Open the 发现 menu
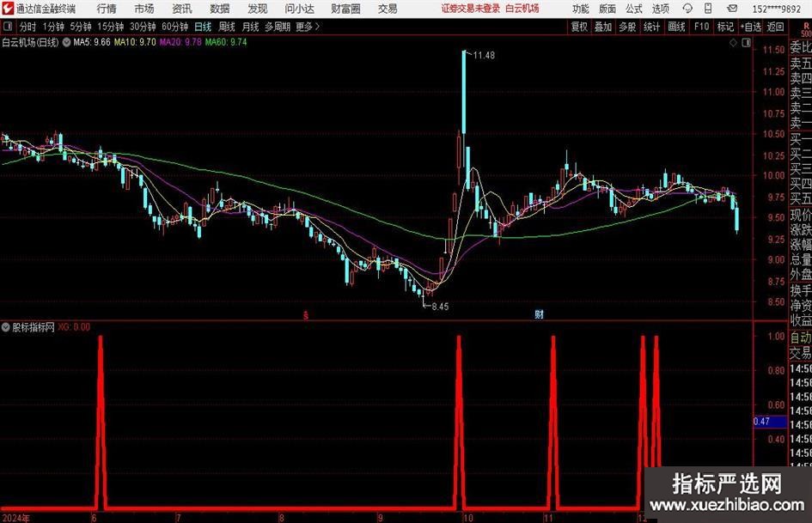This screenshot has width=812, height=523. click(x=258, y=9)
